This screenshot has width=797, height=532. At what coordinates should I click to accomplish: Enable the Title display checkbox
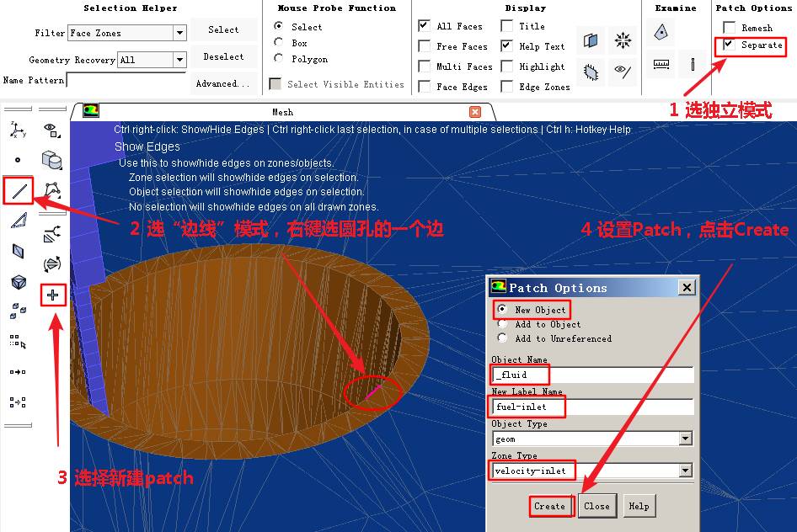[507, 26]
